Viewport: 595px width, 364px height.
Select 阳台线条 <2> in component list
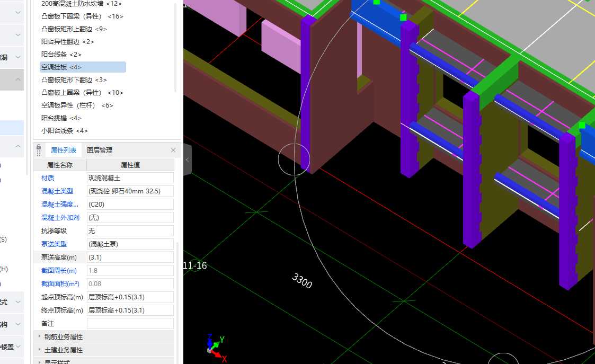(x=61, y=55)
